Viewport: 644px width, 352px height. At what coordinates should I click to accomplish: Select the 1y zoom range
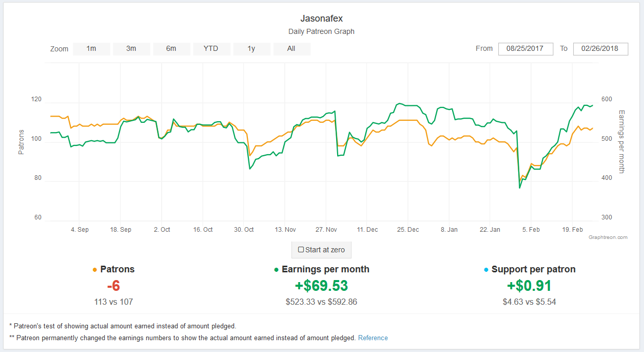point(251,49)
